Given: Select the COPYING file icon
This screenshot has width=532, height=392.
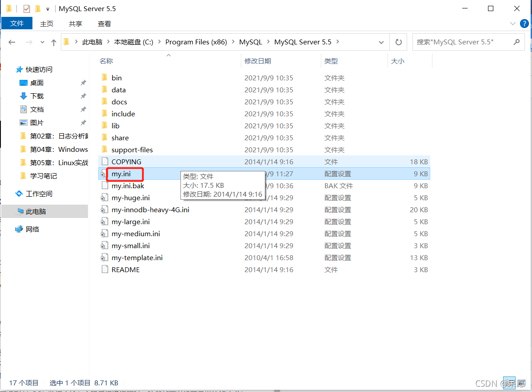Looking at the screenshot, I should click(105, 162).
